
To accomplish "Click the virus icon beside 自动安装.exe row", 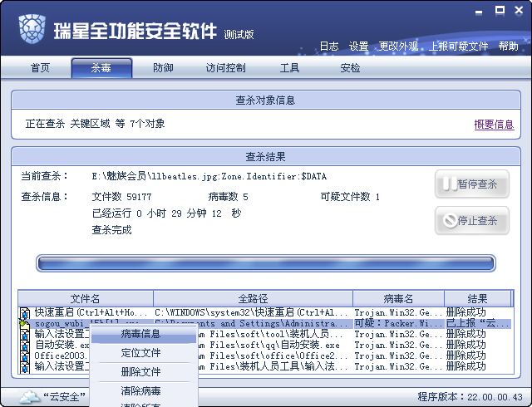I will click(24, 346).
